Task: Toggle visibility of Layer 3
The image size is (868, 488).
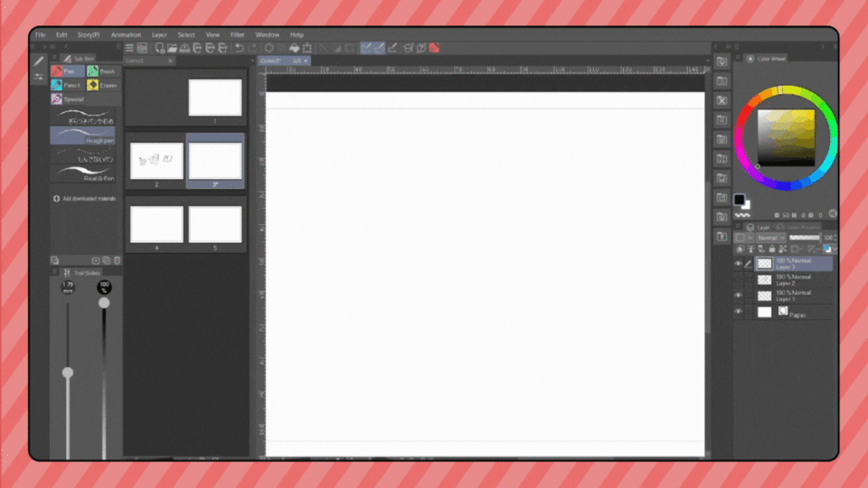Action: (x=738, y=264)
